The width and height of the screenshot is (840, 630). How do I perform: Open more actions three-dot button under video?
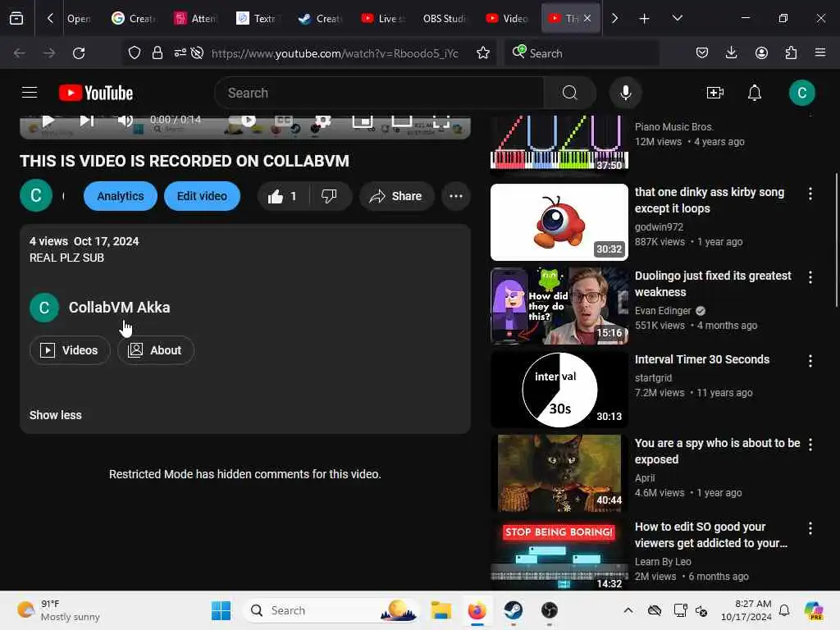[x=456, y=196]
